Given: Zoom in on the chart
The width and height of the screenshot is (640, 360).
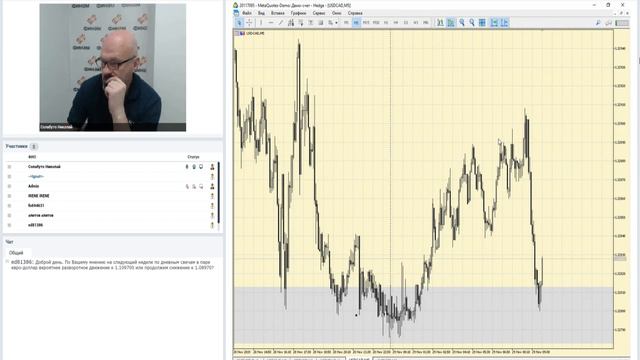Looking at the screenshot, I should [x=462, y=23].
